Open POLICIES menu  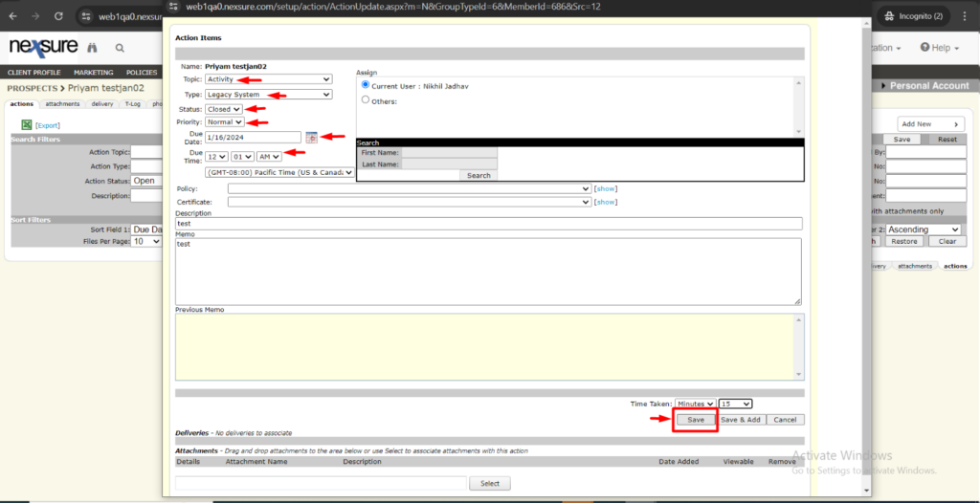[142, 73]
